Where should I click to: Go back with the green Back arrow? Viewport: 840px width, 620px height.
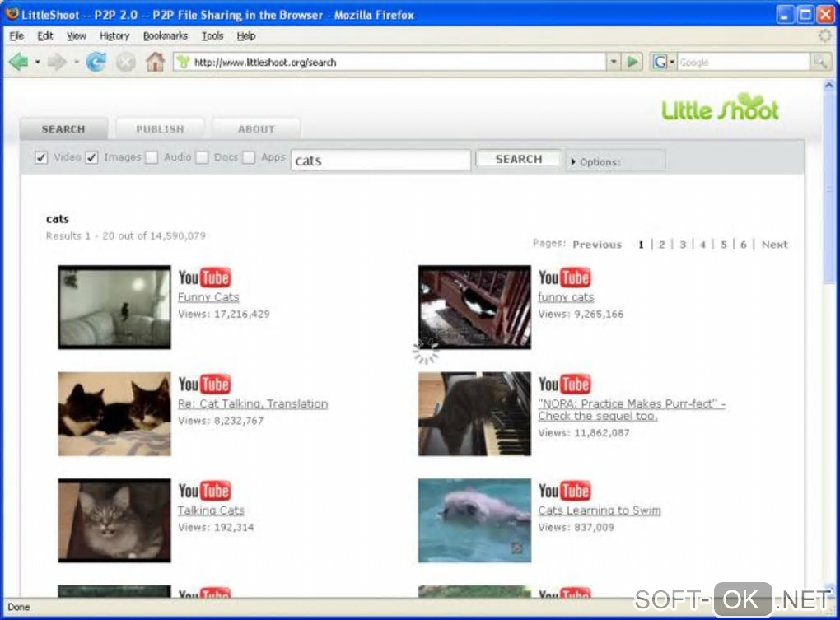(x=19, y=62)
